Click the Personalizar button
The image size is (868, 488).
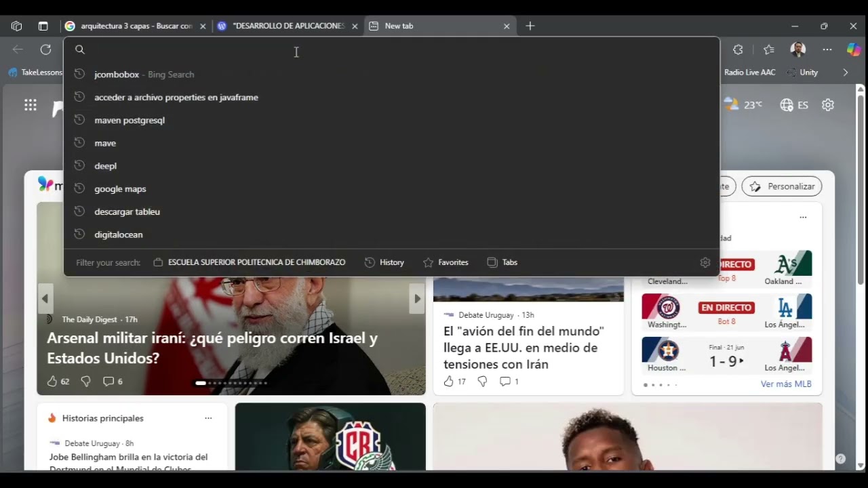click(782, 186)
